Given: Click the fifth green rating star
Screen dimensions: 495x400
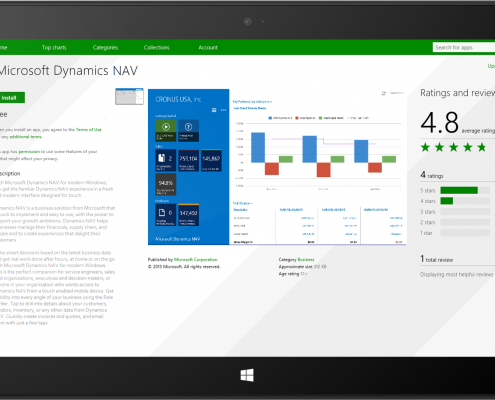Looking at the screenshot, I should coord(482,147).
